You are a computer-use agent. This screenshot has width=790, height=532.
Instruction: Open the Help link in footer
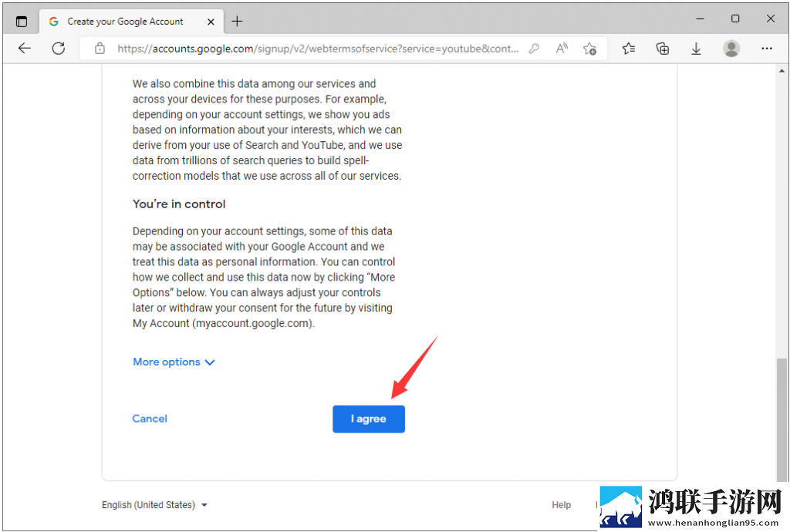point(562,505)
